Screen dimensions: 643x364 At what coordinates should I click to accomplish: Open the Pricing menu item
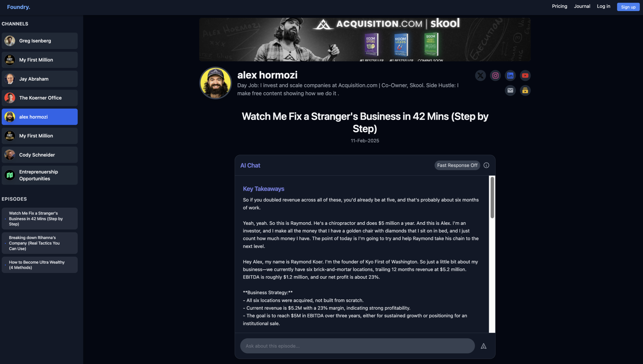559,6
